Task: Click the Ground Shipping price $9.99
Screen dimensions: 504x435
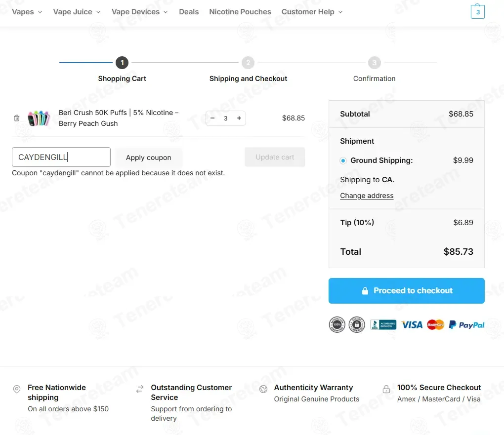Action: (463, 160)
